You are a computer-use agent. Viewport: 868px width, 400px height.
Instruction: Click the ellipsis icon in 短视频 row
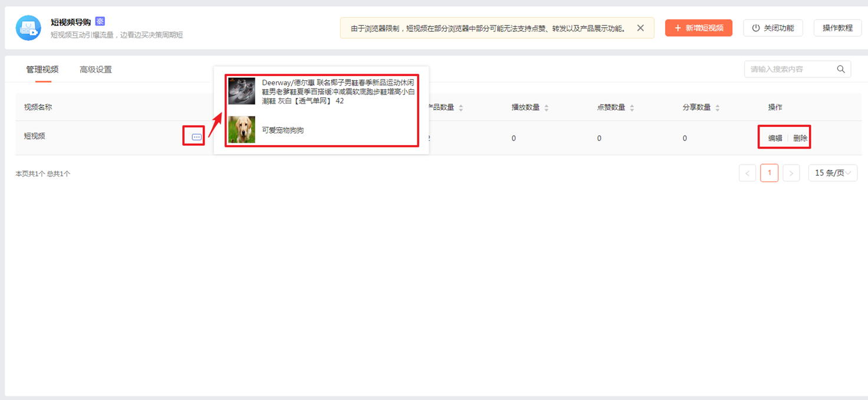point(196,137)
